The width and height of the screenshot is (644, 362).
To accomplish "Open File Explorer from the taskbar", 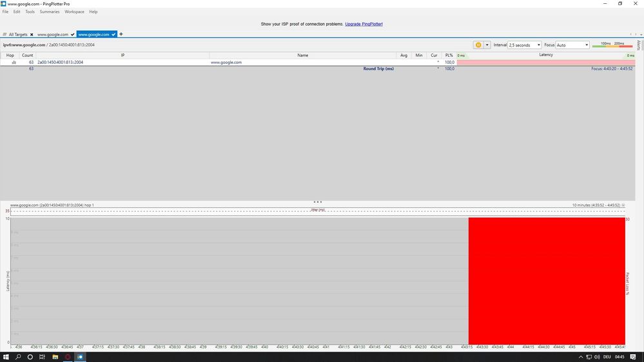I will [x=55, y=357].
